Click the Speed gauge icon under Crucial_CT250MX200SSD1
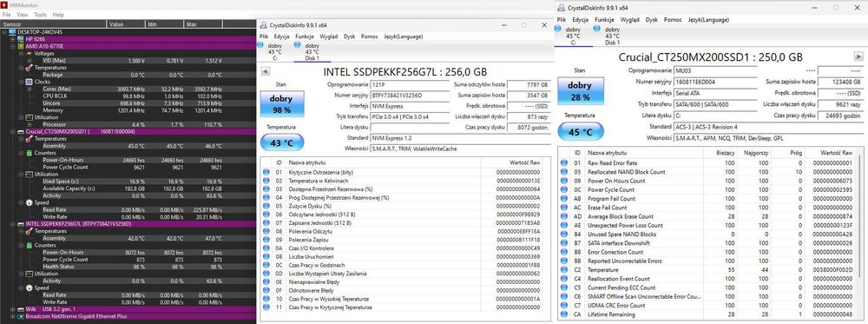868x324 pixels. point(30,202)
